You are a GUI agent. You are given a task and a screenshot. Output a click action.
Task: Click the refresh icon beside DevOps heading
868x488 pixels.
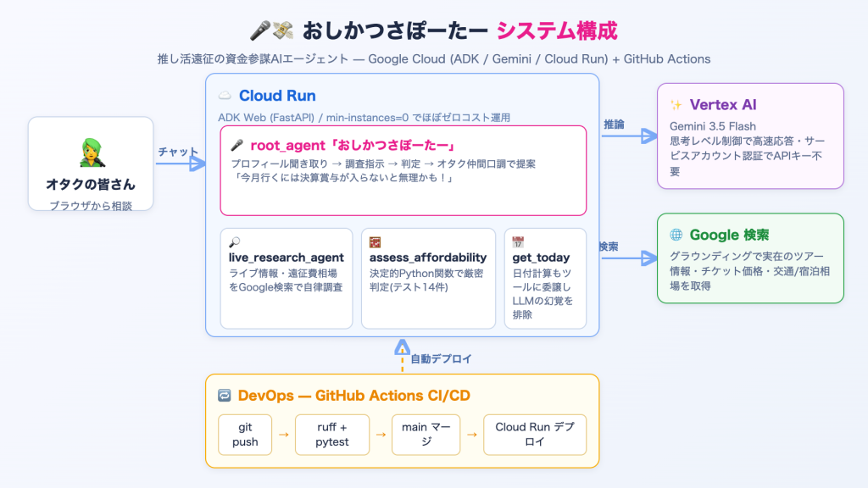coord(224,396)
